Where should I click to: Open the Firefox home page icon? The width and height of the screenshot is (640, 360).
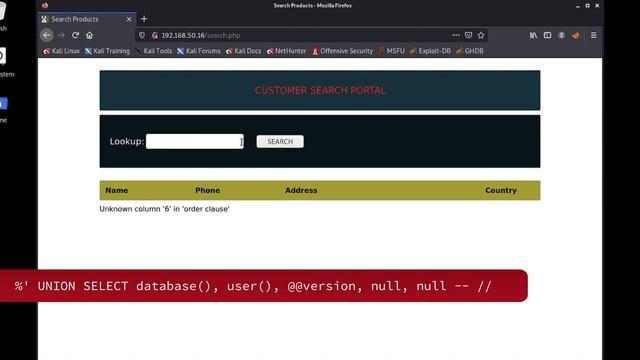pyautogui.click(x=89, y=36)
